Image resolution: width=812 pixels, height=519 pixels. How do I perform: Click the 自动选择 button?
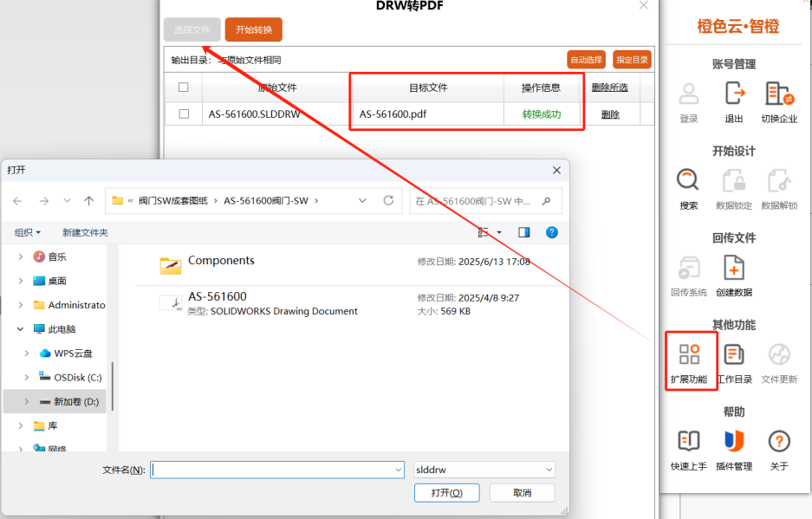pos(586,60)
